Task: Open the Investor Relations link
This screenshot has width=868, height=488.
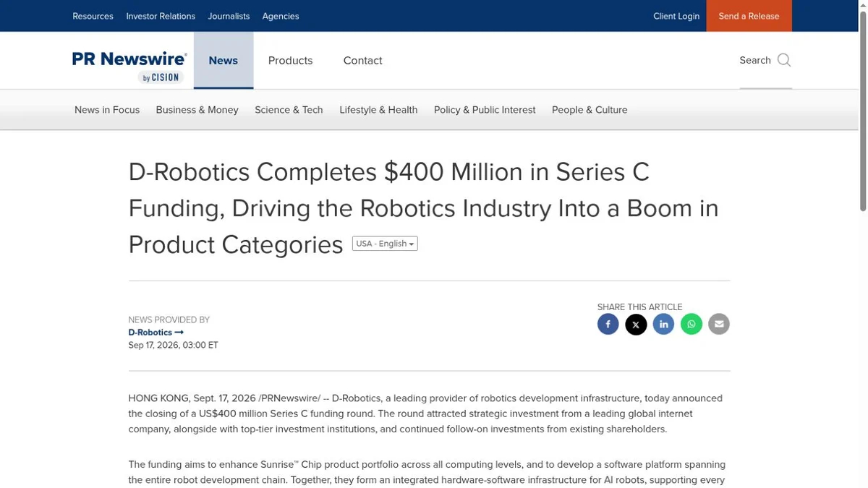Action: coord(161,16)
